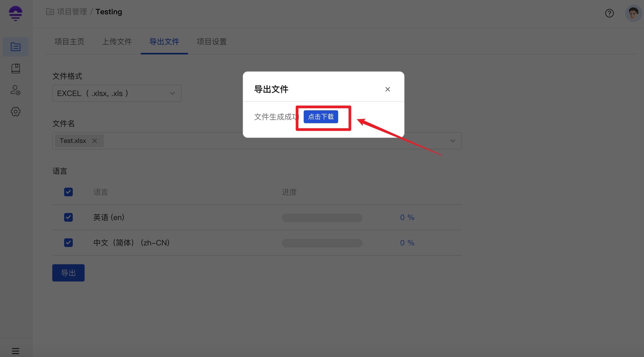This screenshot has height=357, width=644.
Task: Switch to the 导出文件 tab
Action: tap(164, 42)
